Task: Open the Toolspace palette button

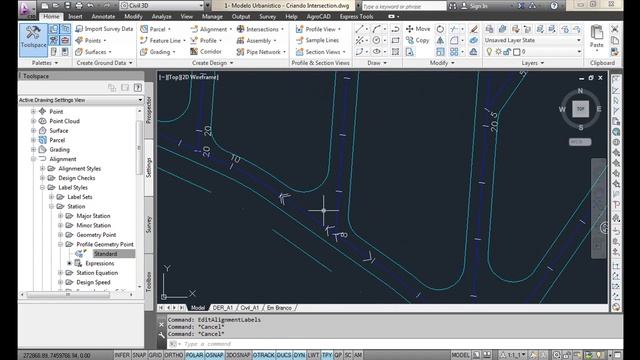Action: (x=33, y=39)
